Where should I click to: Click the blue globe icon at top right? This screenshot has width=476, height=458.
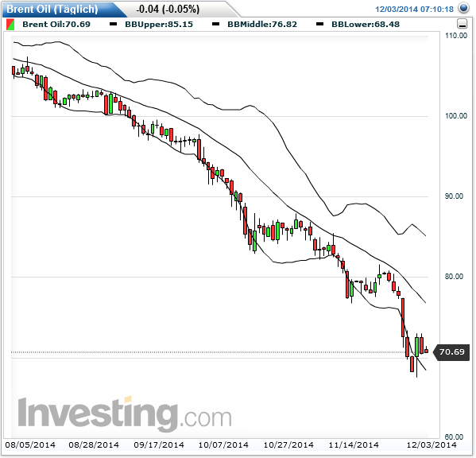point(463,8)
